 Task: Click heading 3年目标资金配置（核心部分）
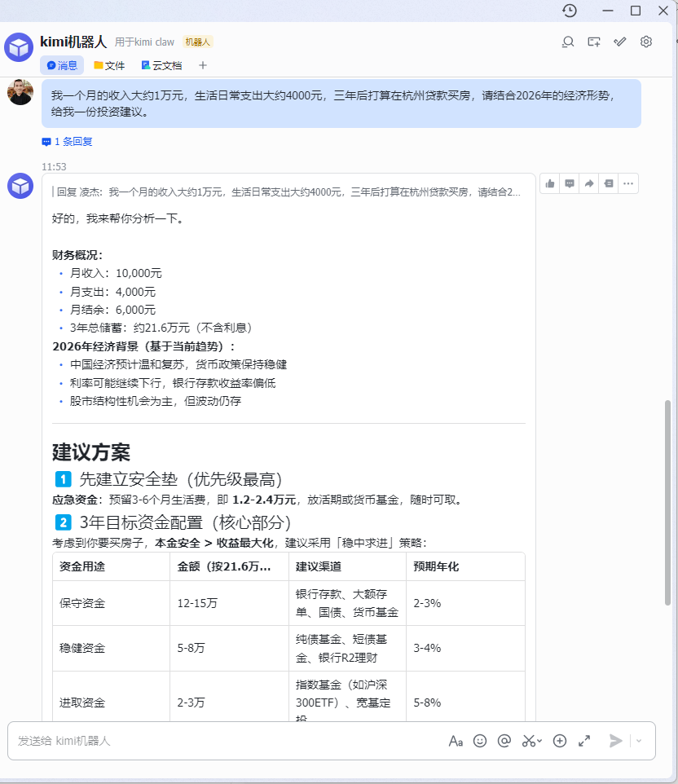click(x=185, y=522)
